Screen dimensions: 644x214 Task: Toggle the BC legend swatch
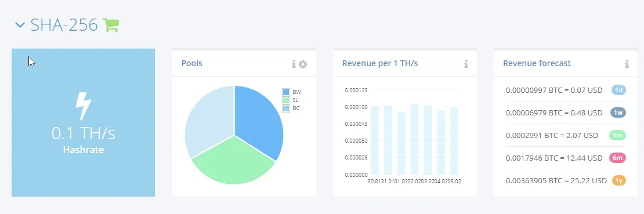[286, 108]
